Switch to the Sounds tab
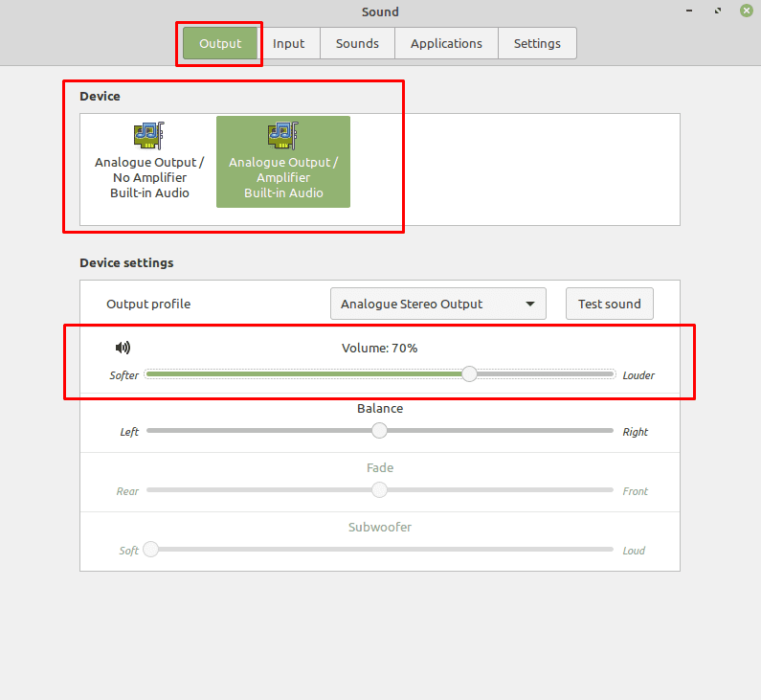The width and height of the screenshot is (761, 700). 358,44
